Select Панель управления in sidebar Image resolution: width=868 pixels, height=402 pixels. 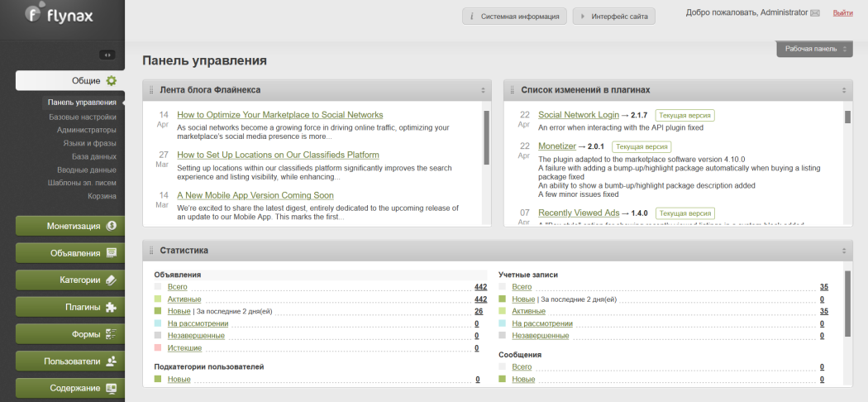[x=82, y=103]
